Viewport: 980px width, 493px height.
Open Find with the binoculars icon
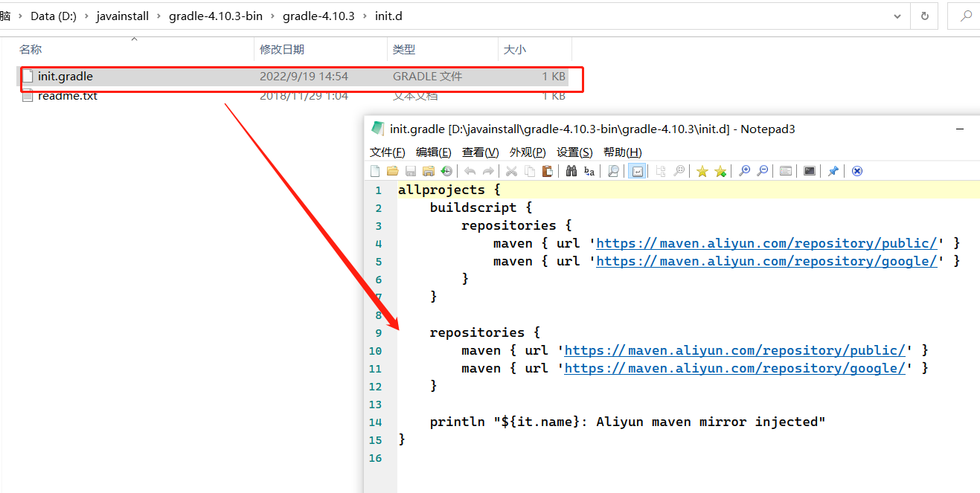point(571,171)
